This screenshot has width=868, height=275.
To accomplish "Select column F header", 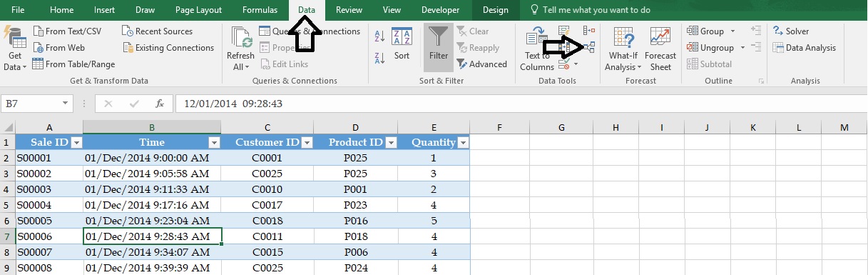I will tap(500, 127).
